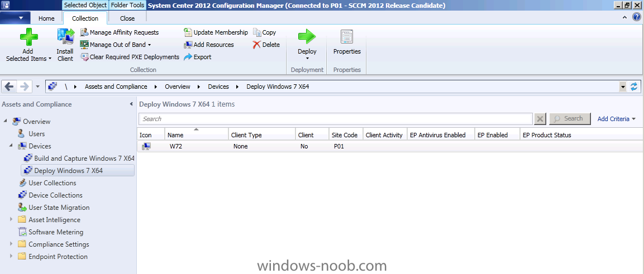Collapse the Overview tree node
This screenshot has width=644, height=274.
pos(6,122)
